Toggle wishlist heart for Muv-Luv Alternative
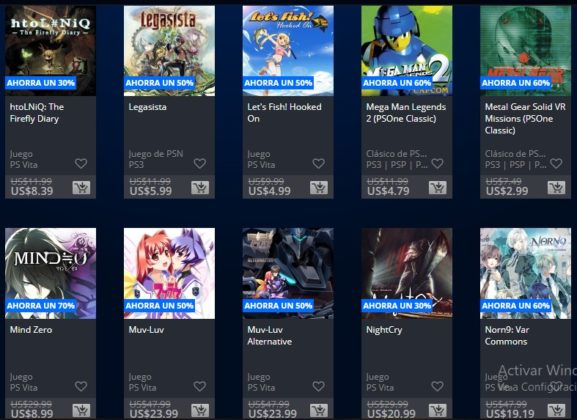The image size is (577, 420). 319,386
